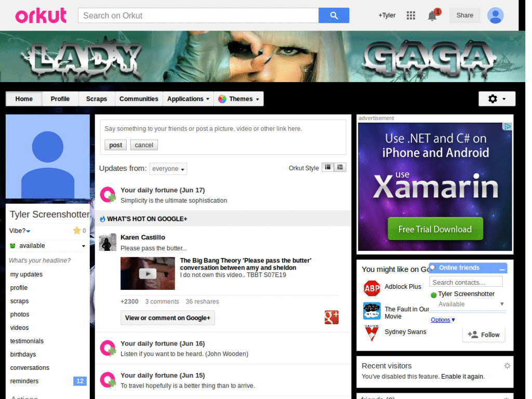
Task: Focus the Search contacts field
Action: (x=466, y=282)
